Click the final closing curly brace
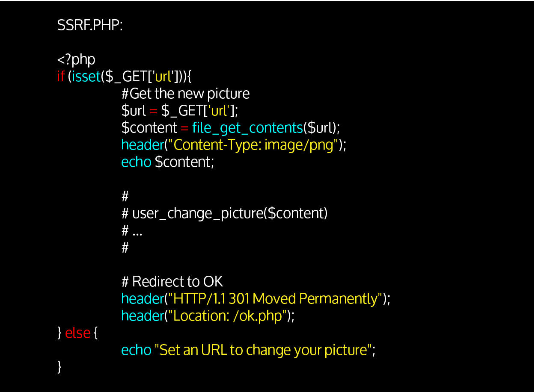The height and width of the screenshot is (392, 535). [59, 367]
